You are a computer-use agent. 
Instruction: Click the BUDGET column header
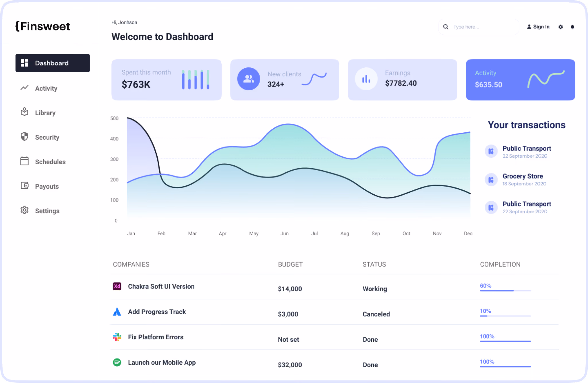(x=290, y=264)
